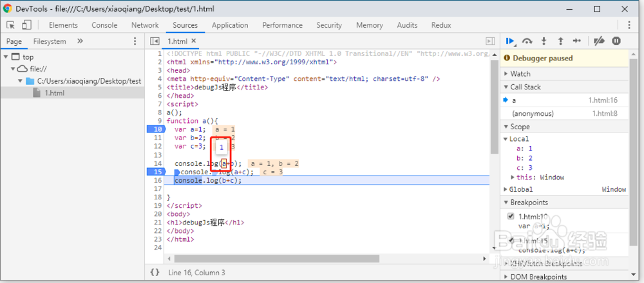Click the Step icon in debugger toolbar
Screen dimensions: 644x283
(x=576, y=41)
